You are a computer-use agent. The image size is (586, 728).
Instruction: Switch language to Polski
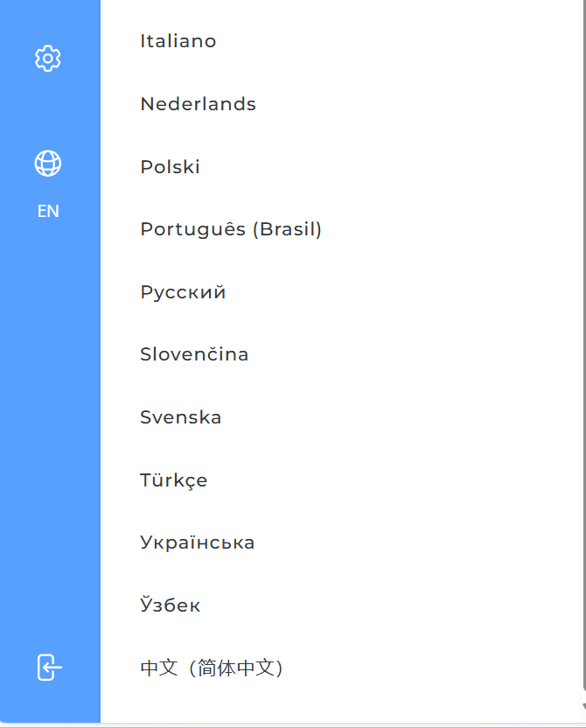pyautogui.click(x=171, y=167)
